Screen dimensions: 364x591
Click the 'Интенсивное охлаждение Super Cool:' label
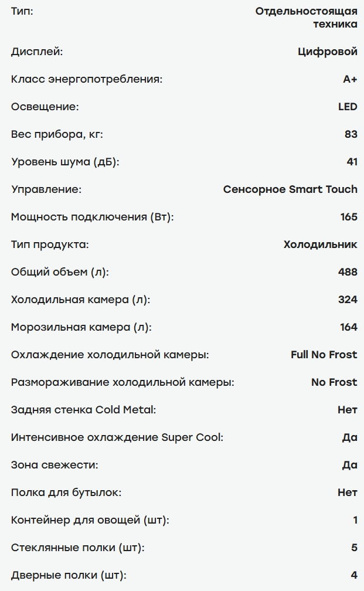[117, 437]
